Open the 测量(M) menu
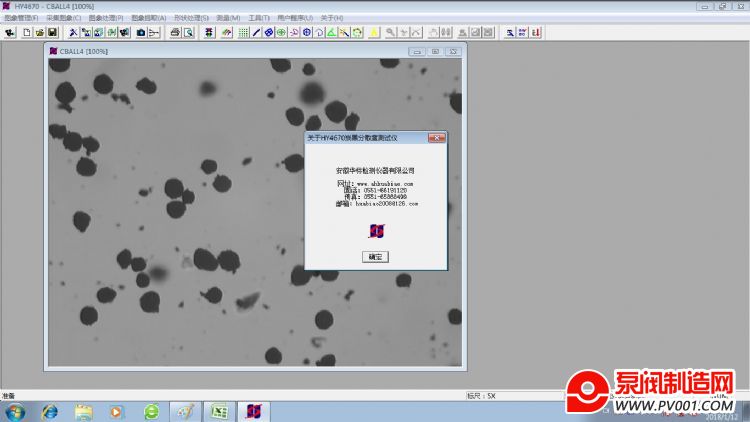 coord(228,18)
